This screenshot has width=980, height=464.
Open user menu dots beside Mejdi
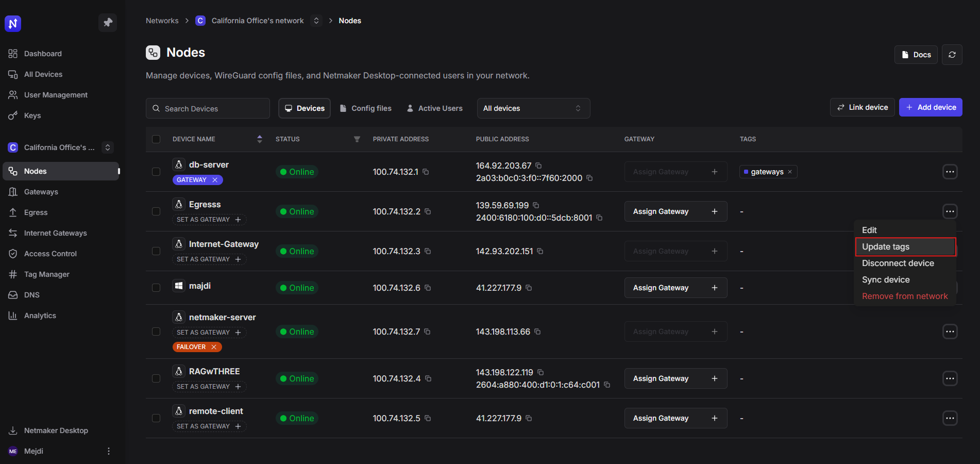[108, 451]
